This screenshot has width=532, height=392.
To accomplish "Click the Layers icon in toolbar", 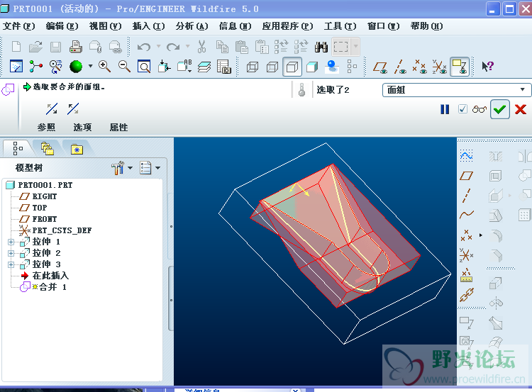I will tap(204, 67).
